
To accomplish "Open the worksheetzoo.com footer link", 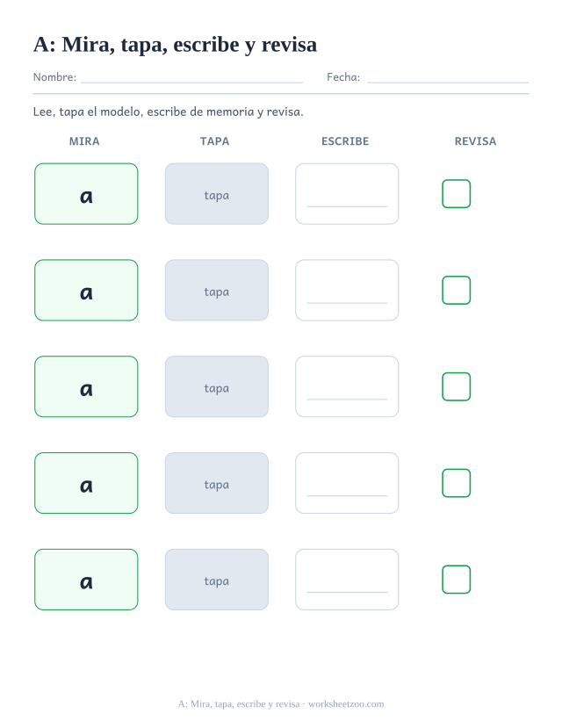I will [x=346, y=704].
